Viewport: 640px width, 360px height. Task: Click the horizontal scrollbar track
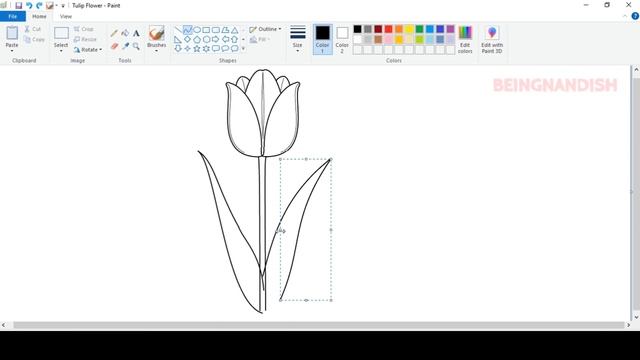pyautogui.click(x=319, y=325)
